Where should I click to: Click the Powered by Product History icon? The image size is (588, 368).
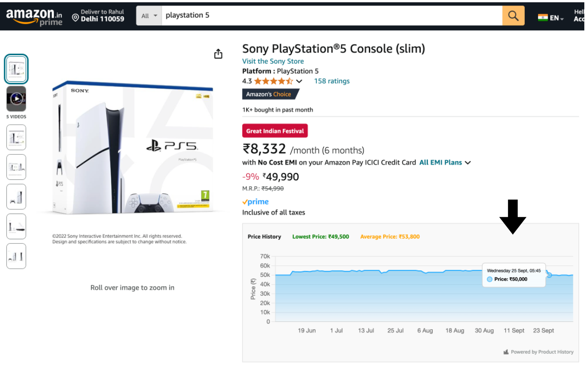506,352
